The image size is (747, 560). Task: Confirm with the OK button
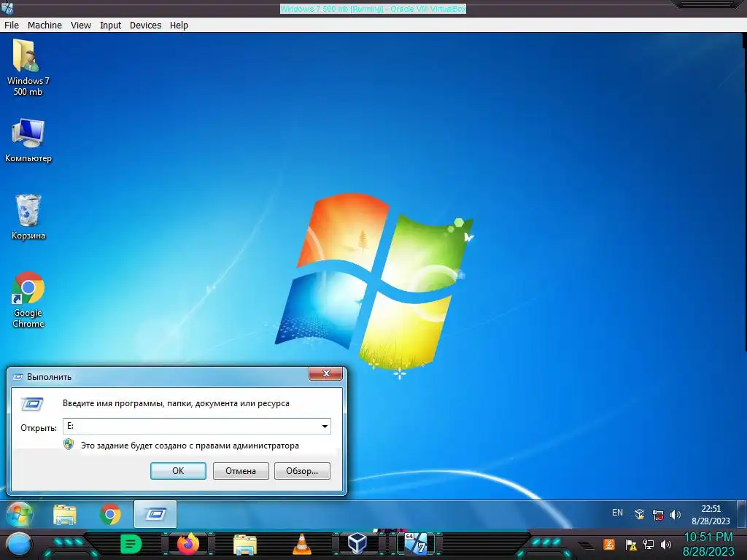tap(178, 471)
